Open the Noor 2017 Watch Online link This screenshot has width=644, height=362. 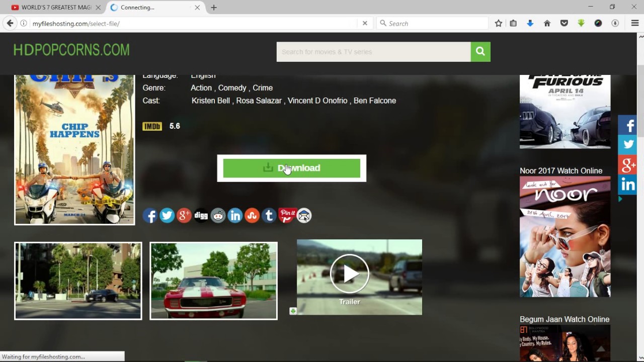coord(561,171)
